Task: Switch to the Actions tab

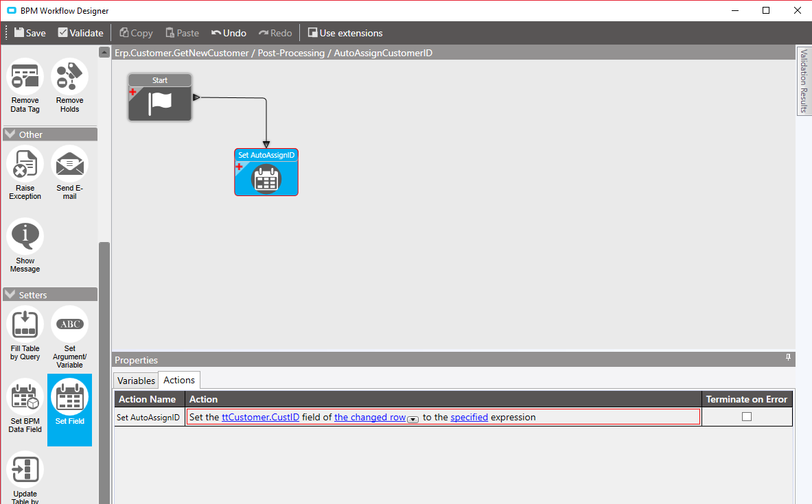Action: pyautogui.click(x=179, y=380)
